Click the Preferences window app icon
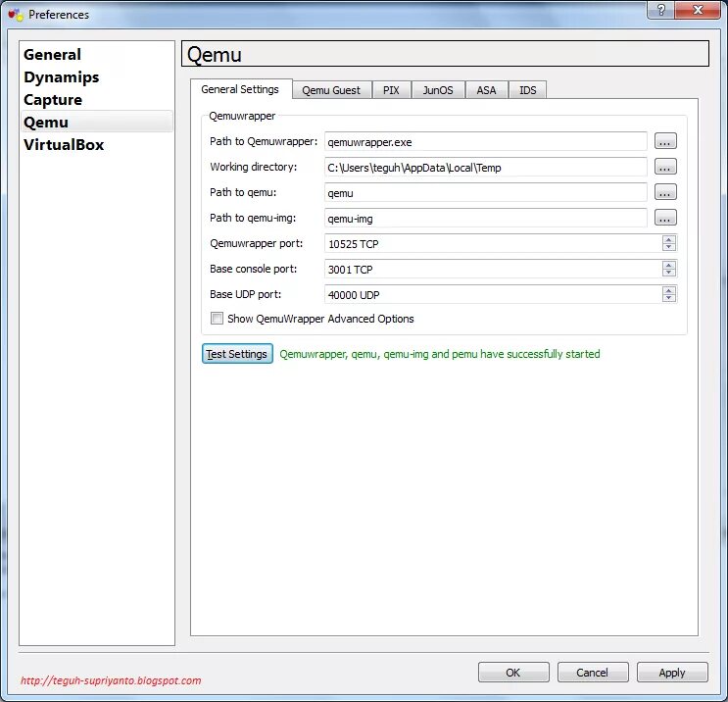This screenshot has width=728, height=702. 16,15
